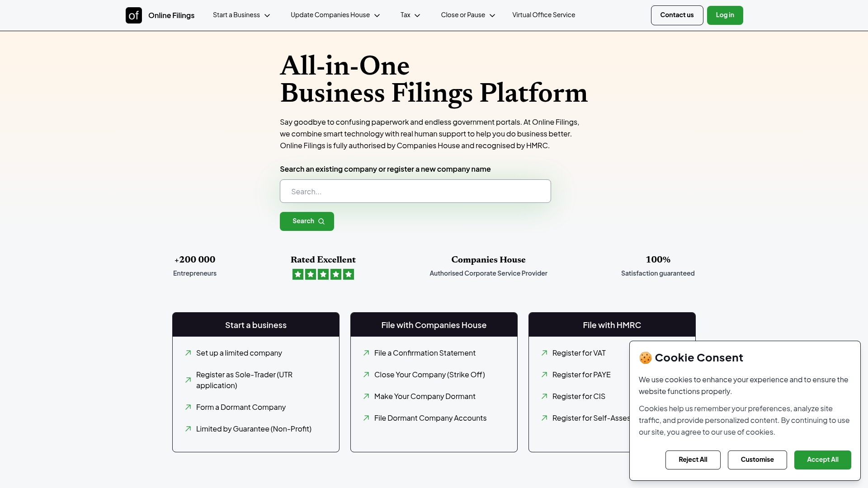868x488 pixels.
Task: Click arrow icon beside Limited by Guarantee
Action: (188, 429)
